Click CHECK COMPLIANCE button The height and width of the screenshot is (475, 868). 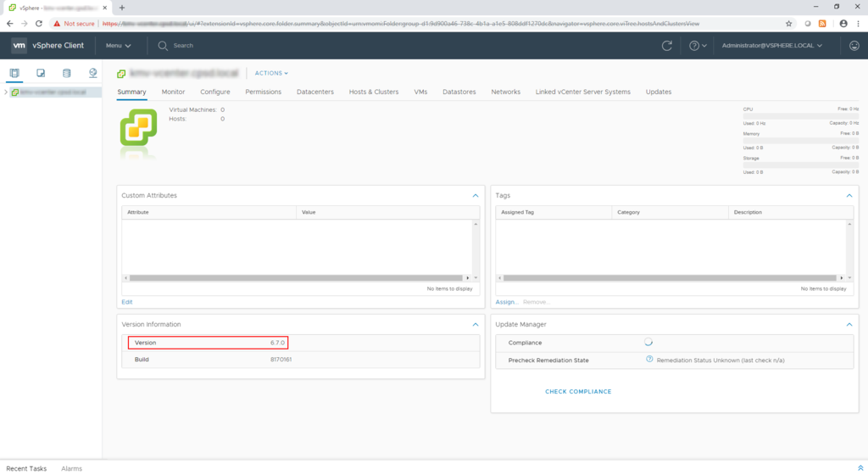(x=578, y=391)
